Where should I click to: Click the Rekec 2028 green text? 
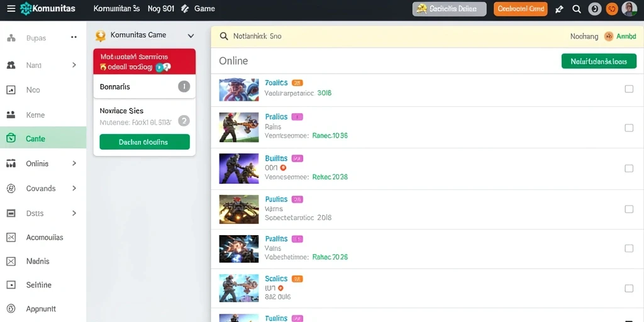[330, 177]
